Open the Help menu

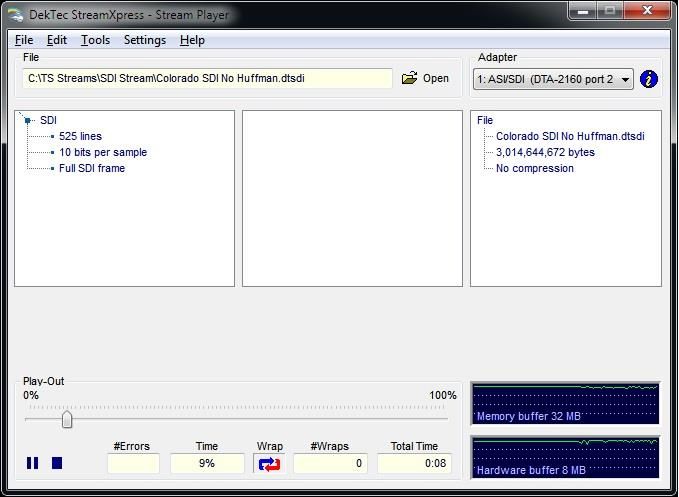click(192, 40)
